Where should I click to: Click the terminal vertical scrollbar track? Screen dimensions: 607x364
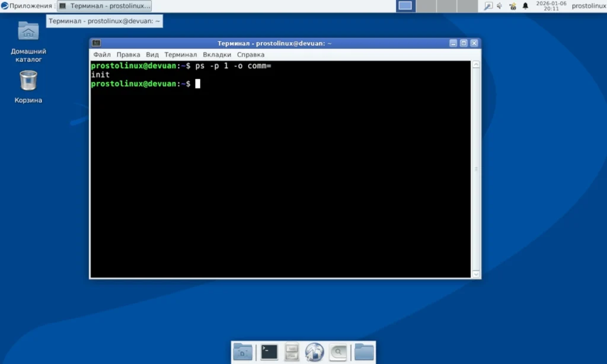pos(476,169)
